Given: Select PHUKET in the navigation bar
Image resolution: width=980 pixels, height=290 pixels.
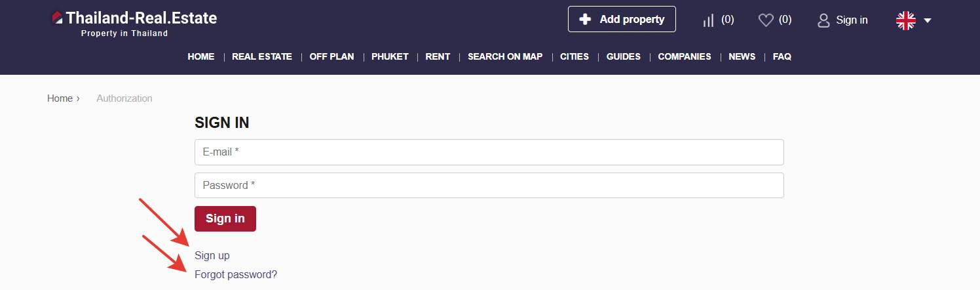Looking at the screenshot, I should coord(390,56).
